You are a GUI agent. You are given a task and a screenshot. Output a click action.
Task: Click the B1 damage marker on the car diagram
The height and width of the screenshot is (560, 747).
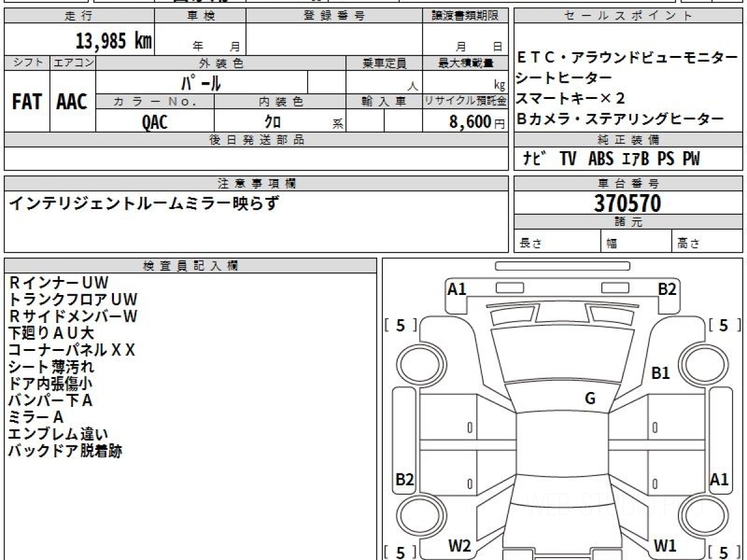660,373
